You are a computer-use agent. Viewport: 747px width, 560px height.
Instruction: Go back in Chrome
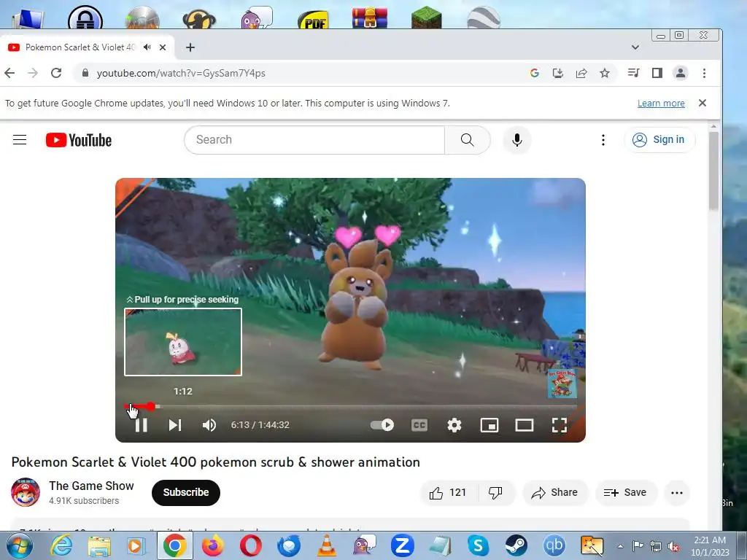click(9, 73)
